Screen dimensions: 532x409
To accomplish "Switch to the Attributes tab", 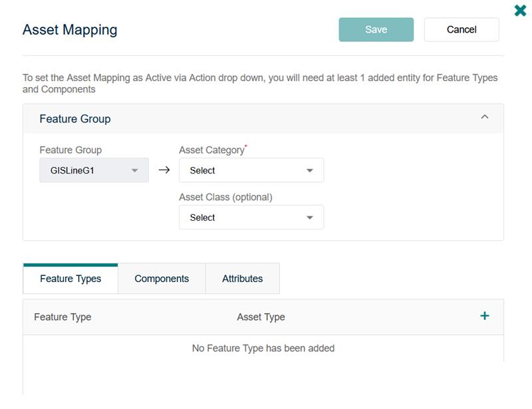I will (x=243, y=278).
